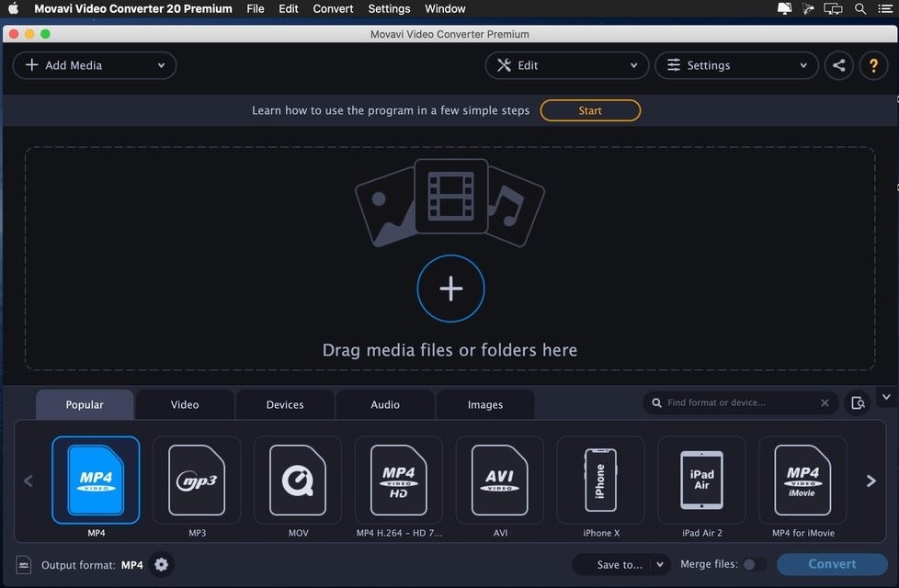
Task: Click the Find format or device field
Action: [740, 402]
